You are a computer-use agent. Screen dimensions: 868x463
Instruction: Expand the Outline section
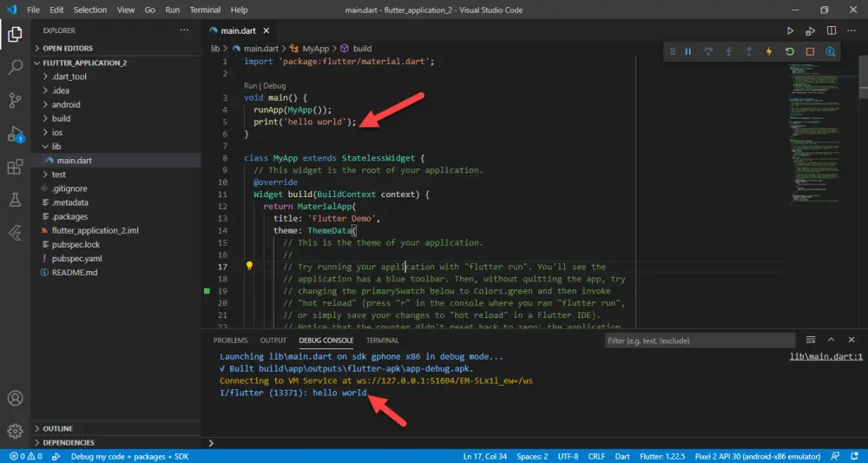[x=115, y=428]
